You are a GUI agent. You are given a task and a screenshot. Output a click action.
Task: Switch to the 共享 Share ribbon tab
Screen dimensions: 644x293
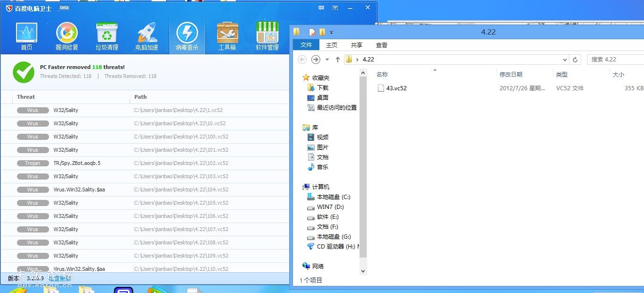tap(357, 45)
